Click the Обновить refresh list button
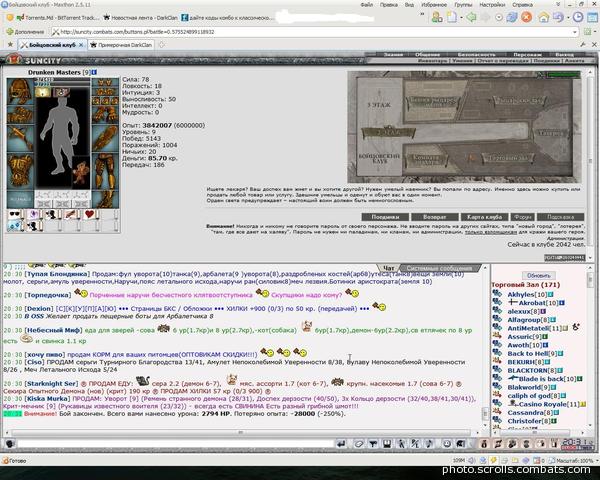 [x=538, y=276]
